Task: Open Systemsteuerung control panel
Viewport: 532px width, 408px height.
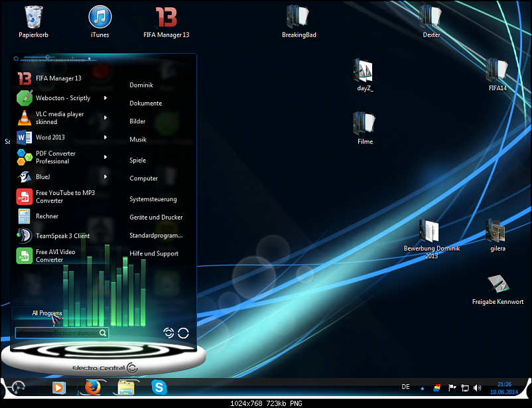Action: click(153, 199)
